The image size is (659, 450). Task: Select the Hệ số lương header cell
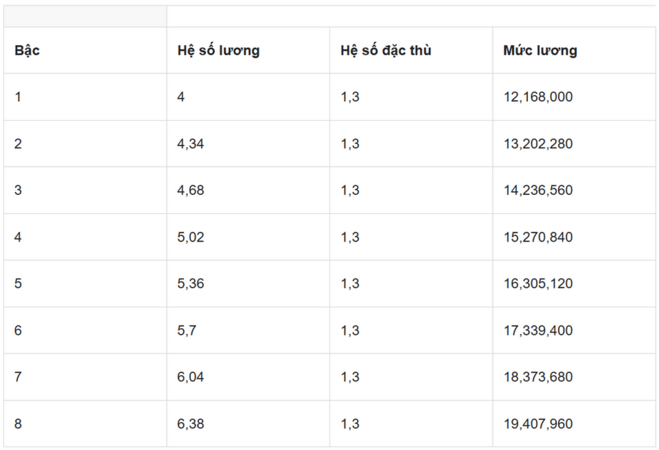click(248, 50)
